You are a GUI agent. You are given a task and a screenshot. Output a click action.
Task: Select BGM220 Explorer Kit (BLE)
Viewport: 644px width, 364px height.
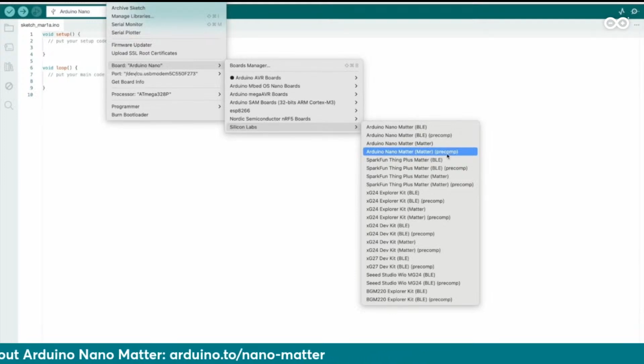click(x=420, y=291)
